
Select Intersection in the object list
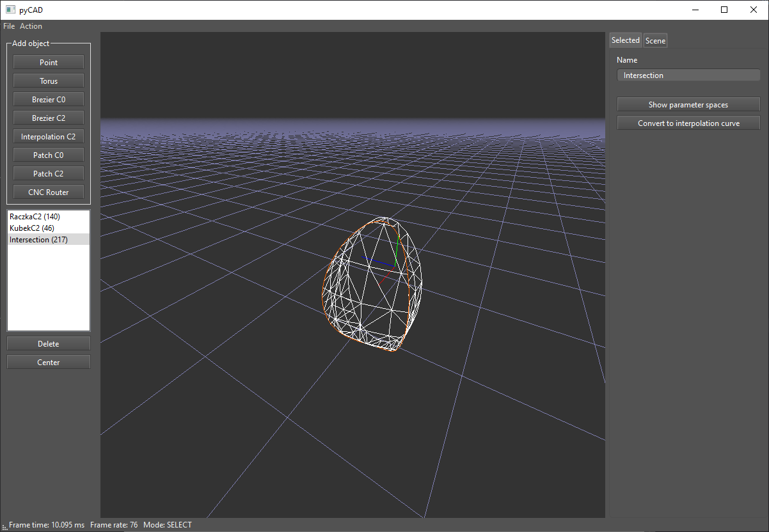[x=38, y=239]
